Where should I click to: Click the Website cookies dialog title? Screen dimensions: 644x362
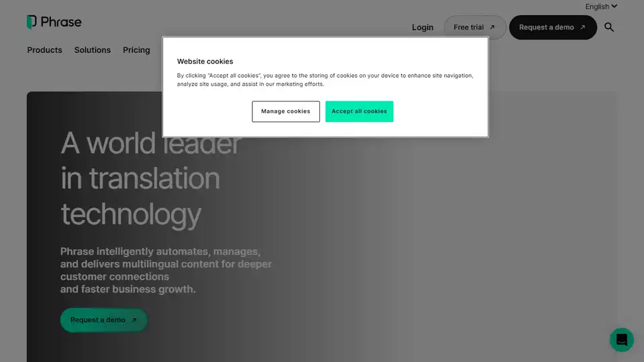coord(205,62)
